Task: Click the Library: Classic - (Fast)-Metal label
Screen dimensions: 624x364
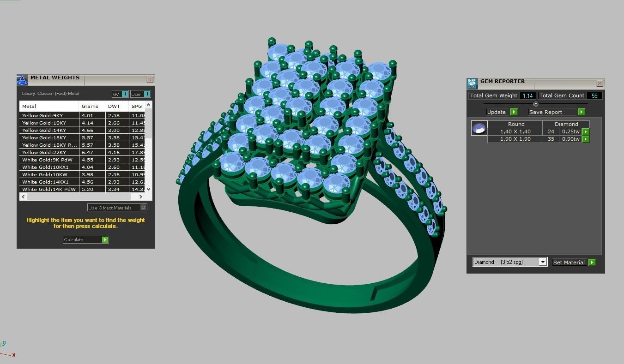Action: tap(50, 94)
